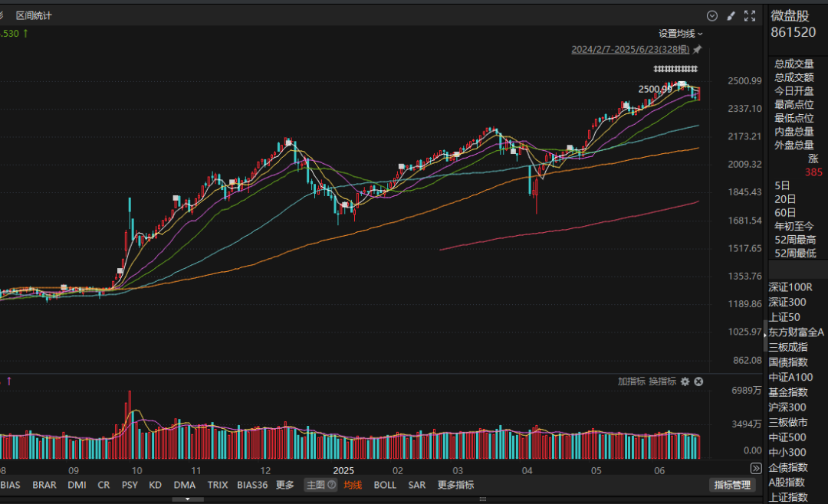Screen dimensions: 828x504
Task: Click double-arrow icon to scroll chart right
Action: pyautogui.click(x=756, y=468)
